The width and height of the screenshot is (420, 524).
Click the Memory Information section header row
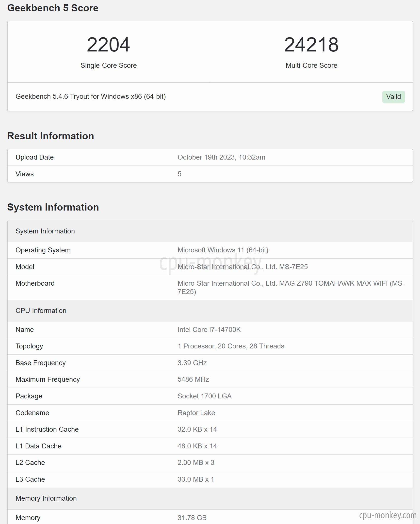coord(210,498)
